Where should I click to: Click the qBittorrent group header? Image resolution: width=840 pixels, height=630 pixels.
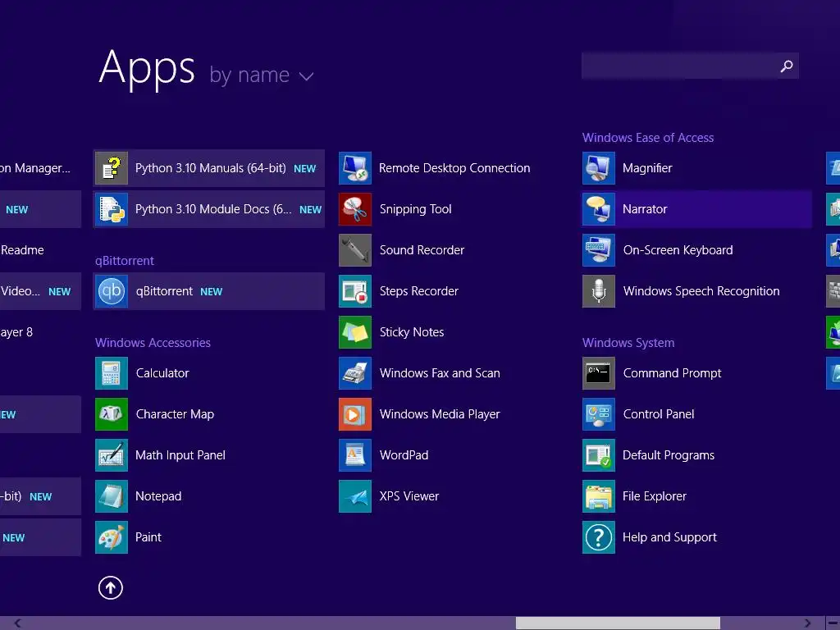pos(125,261)
